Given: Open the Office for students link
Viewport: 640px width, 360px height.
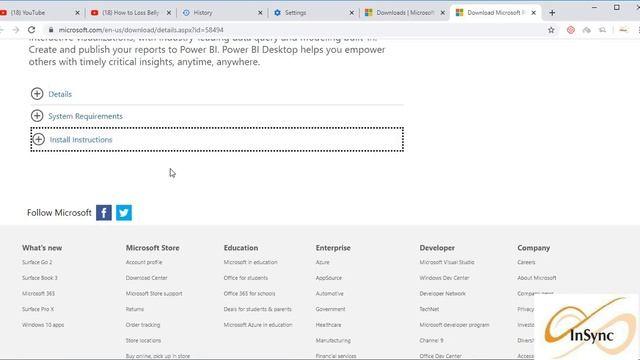Looking at the screenshot, I should point(246,278).
